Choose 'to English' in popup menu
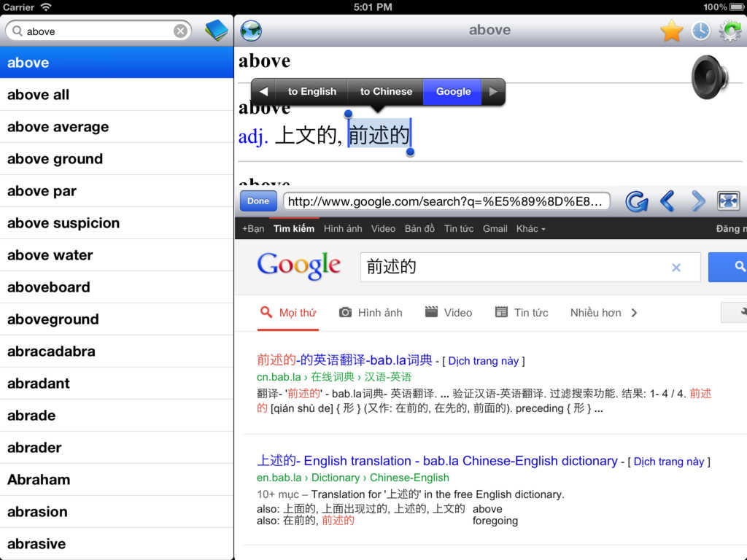 [312, 91]
